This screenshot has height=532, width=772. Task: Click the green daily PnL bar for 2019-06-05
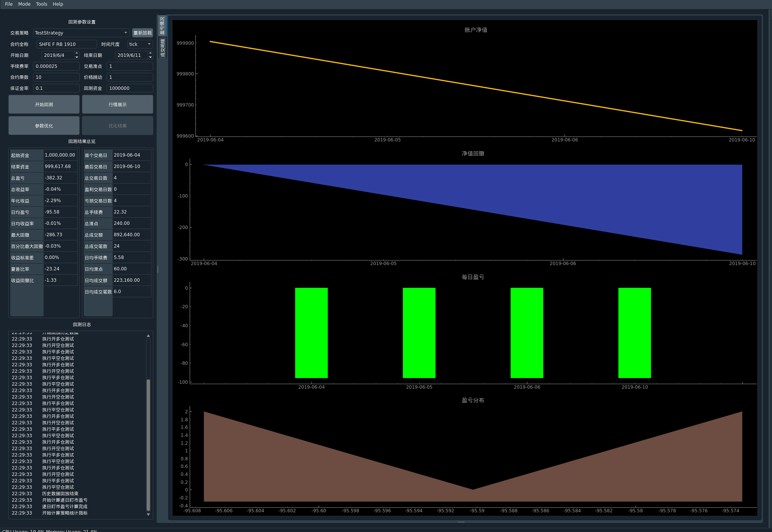tap(419, 333)
